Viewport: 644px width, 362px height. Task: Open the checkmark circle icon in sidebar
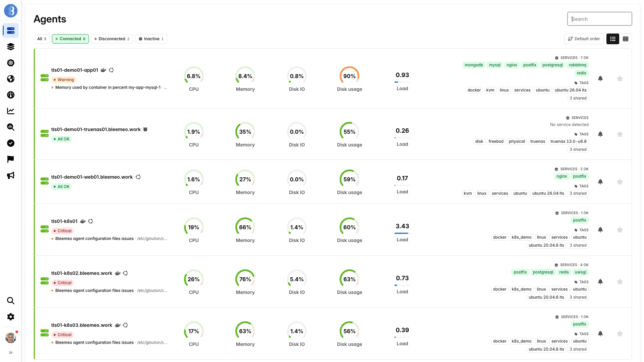[11, 143]
